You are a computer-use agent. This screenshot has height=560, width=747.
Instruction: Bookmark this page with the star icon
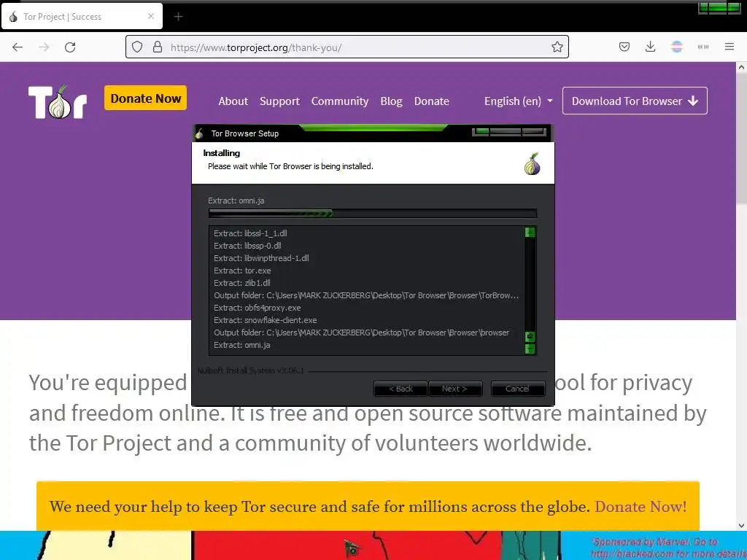pyautogui.click(x=557, y=47)
